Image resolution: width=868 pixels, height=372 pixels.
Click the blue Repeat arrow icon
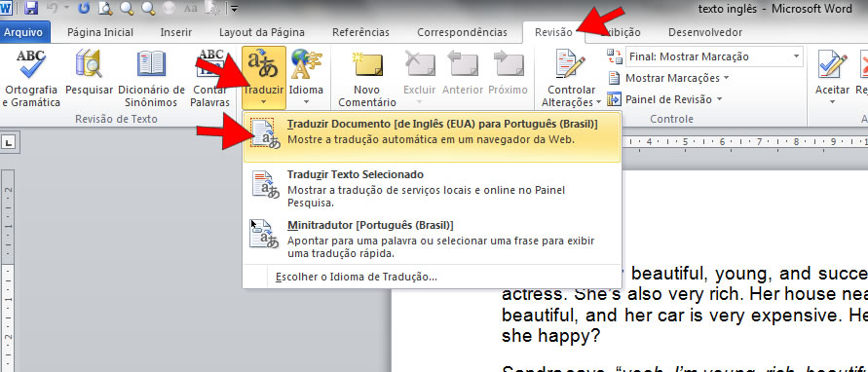pos(85,8)
